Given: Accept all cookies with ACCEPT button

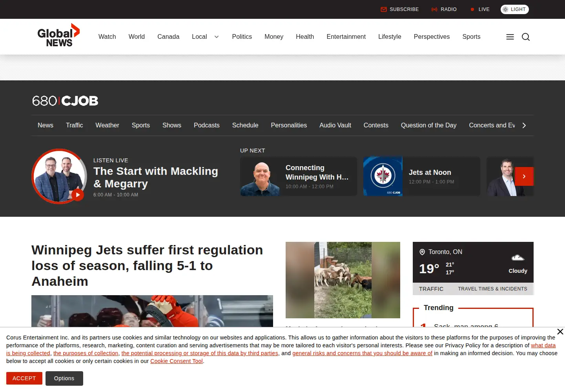Looking at the screenshot, I should point(24,378).
